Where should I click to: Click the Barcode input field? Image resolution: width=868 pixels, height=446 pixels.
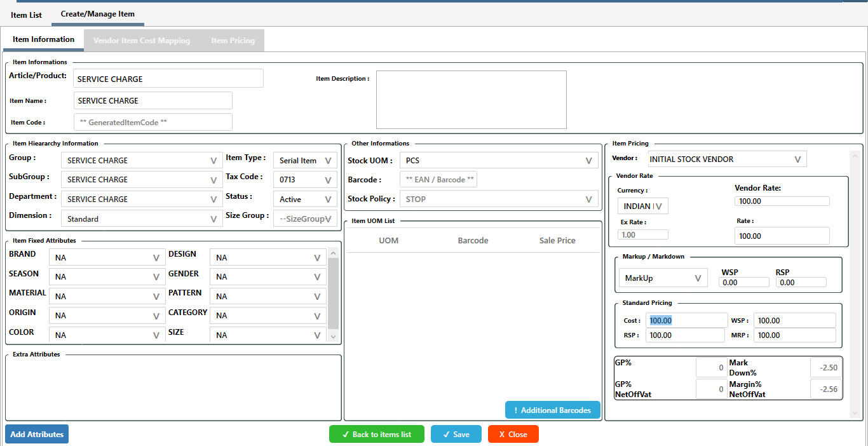438,180
